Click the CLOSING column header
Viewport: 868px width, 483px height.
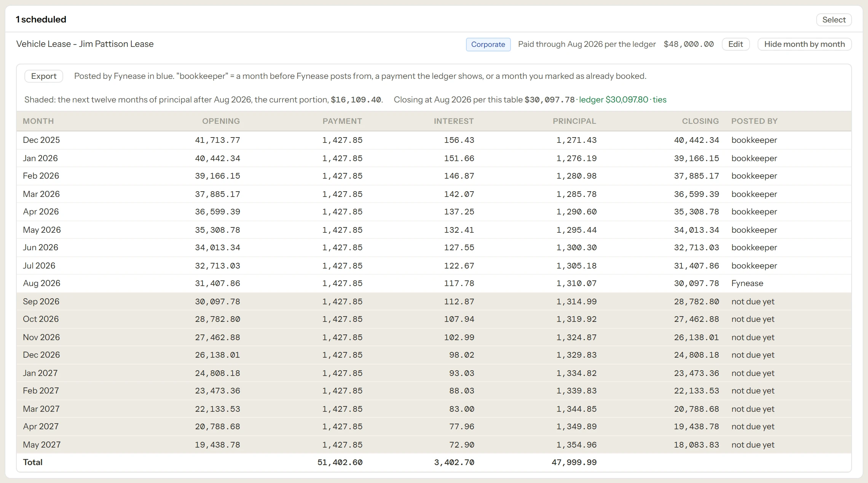click(700, 121)
